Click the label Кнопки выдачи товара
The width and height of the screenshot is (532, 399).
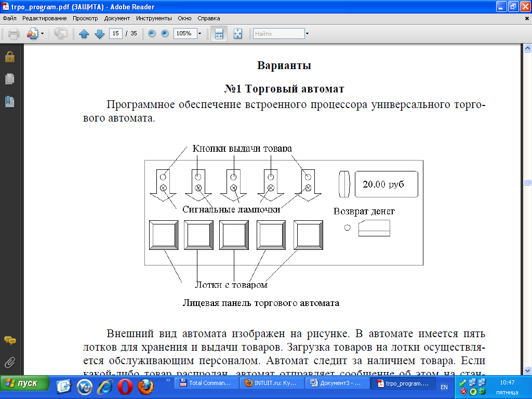[x=242, y=148]
